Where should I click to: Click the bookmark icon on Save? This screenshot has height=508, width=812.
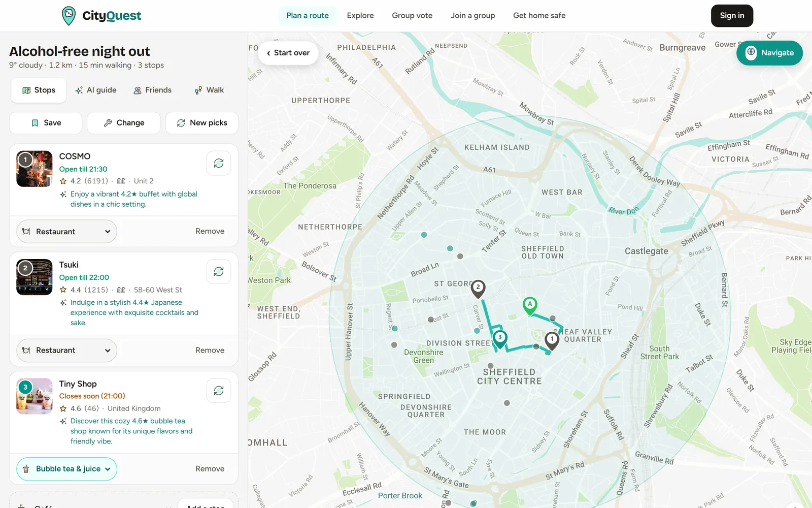[35, 123]
